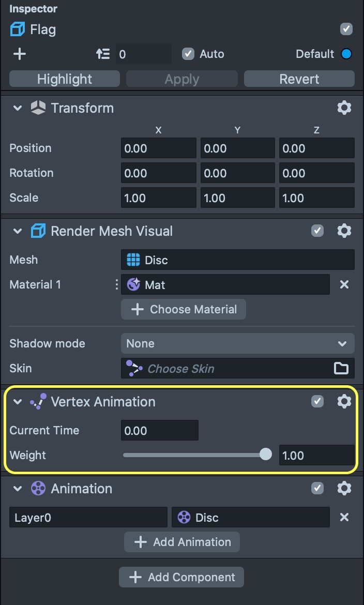Collapse the Render Mesh Visual section
This screenshot has width=364, height=605.
[x=18, y=231]
